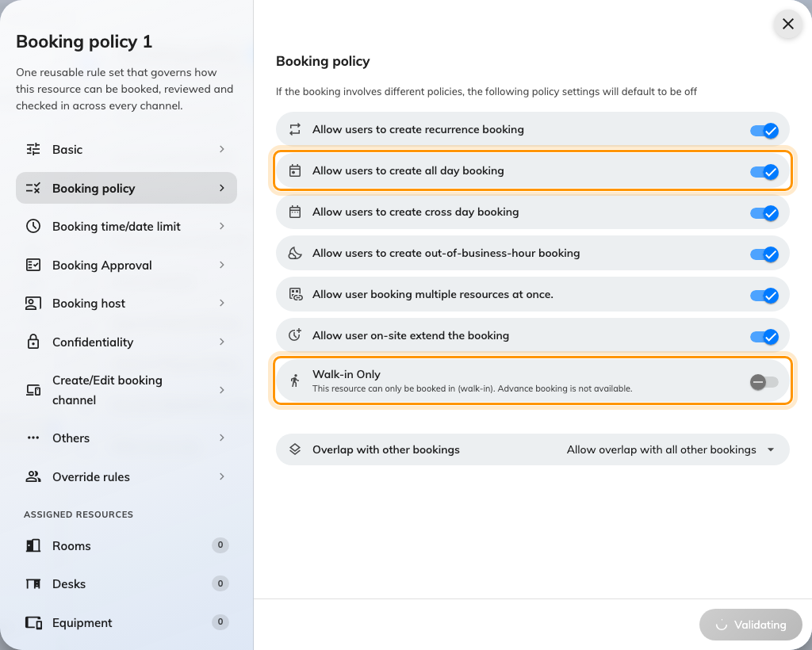Viewport: 812px width, 650px height.
Task: Click the Confidentiality lock icon
Action: click(x=33, y=342)
